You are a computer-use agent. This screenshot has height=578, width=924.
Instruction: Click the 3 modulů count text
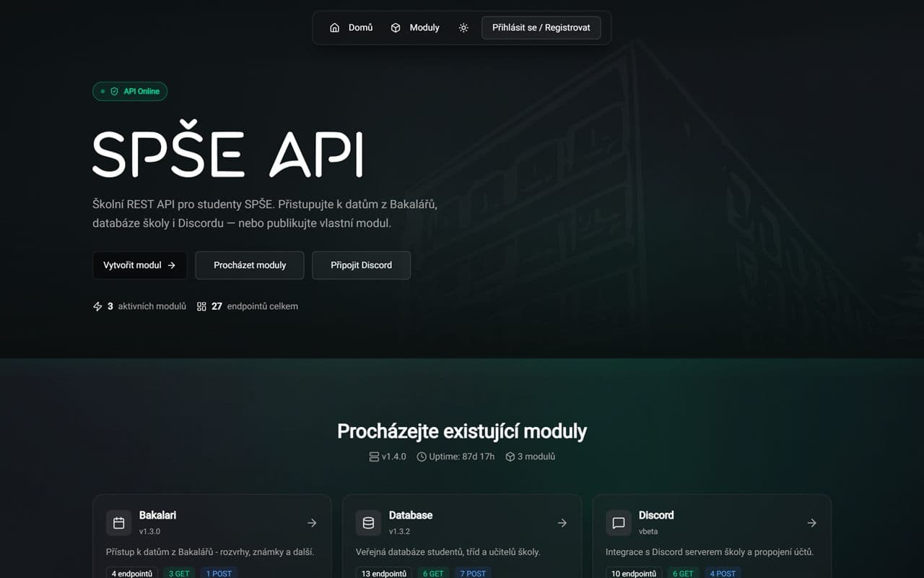tap(536, 457)
